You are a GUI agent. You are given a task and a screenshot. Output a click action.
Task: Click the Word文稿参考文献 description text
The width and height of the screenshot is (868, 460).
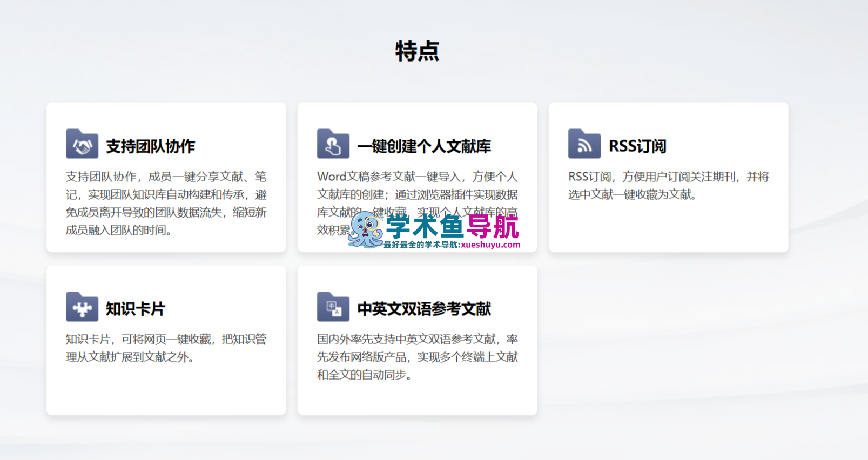coord(417,186)
